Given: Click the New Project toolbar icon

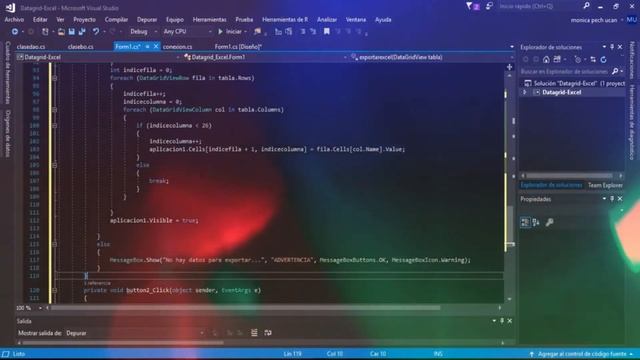Looking at the screenshot, I should (45, 31).
